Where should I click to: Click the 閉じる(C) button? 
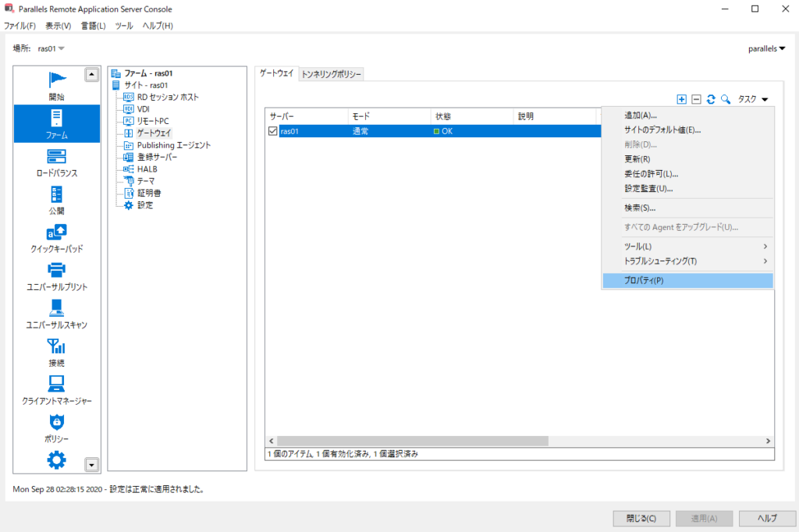(641, 519)
